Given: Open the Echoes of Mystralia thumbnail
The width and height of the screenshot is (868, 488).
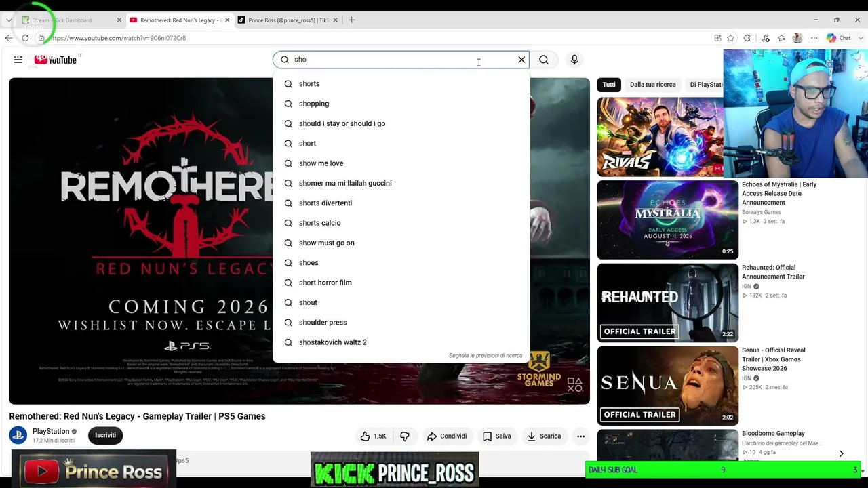Looking at the screenshot, I should tap(667, 220).
